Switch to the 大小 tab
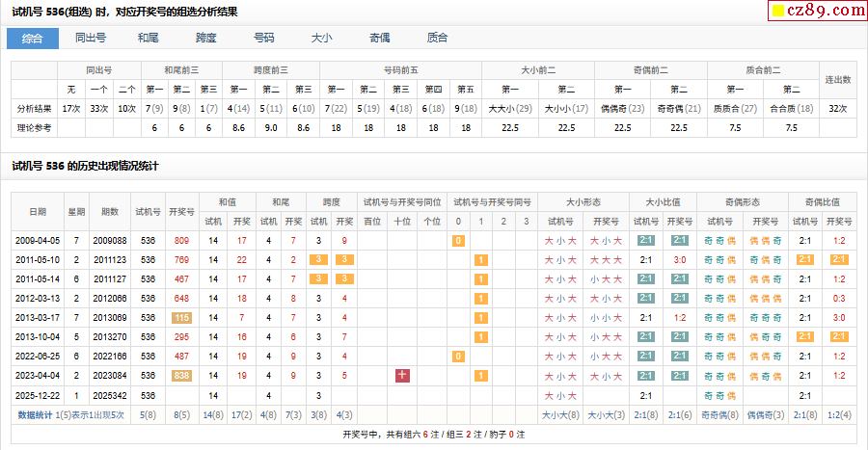868x450 pixels. tap(321, 39)
